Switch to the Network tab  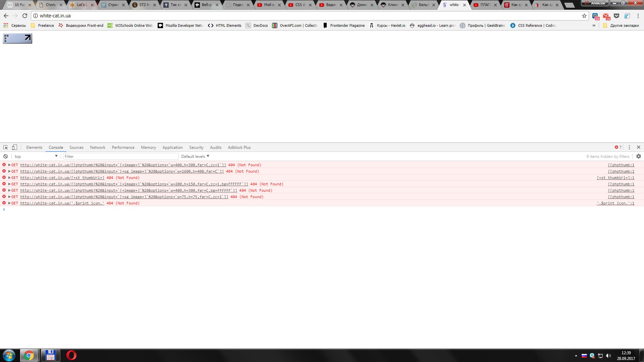97,147
